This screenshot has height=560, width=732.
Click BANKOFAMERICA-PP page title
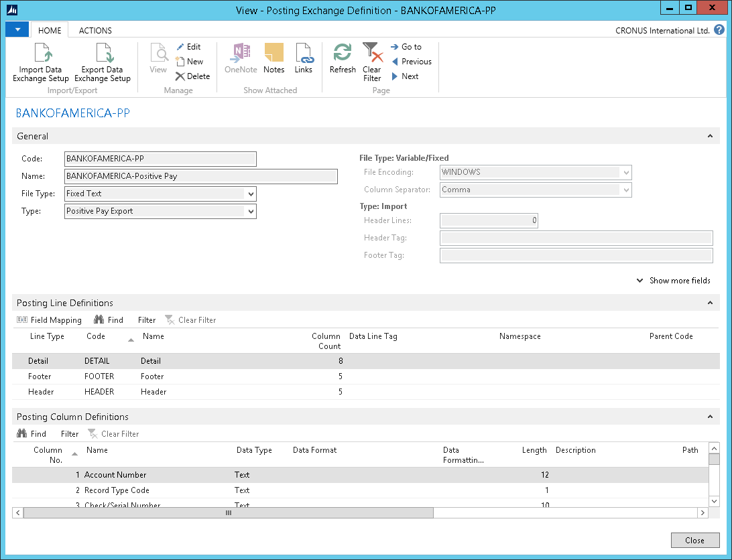(73, 113)
